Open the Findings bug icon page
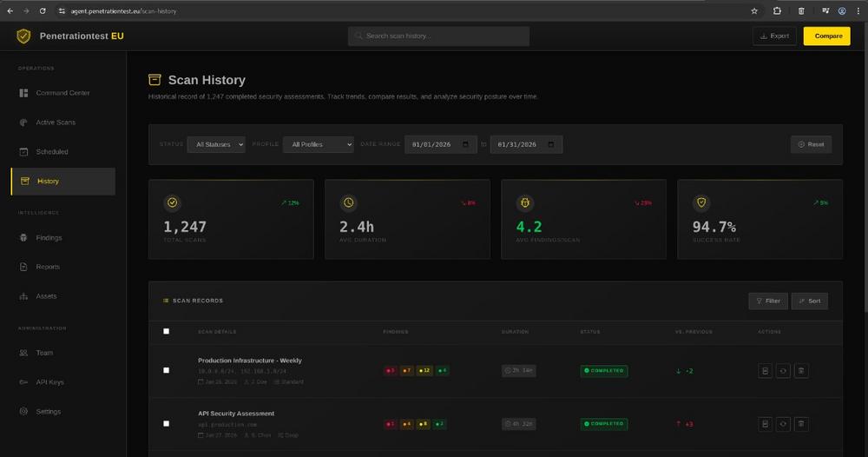This screenshot has height=457, width=868. click(49, 237)
